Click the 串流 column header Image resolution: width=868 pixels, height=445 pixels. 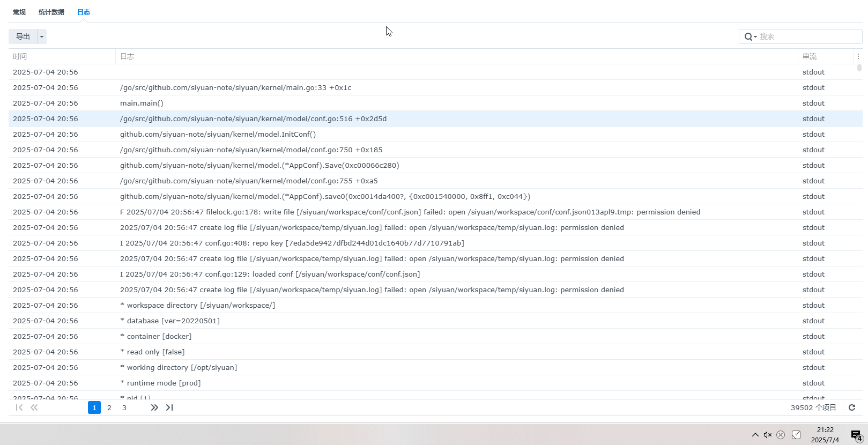click(826, 56)
